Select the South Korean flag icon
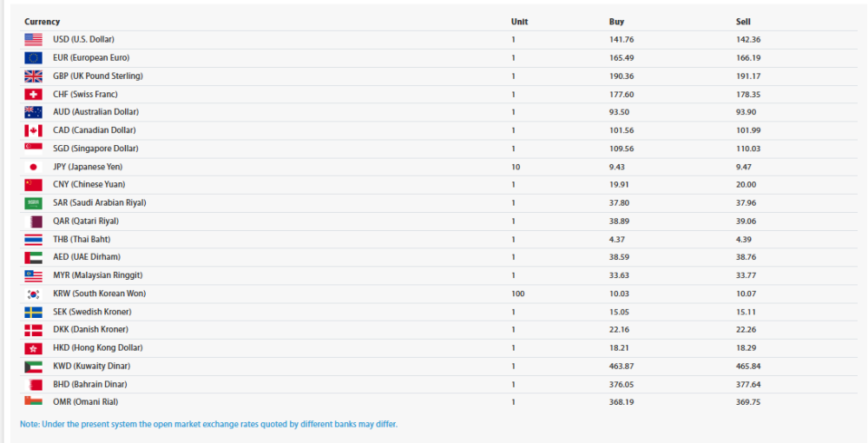Screen dimensions: 868x443 click(x=33, y=294)
